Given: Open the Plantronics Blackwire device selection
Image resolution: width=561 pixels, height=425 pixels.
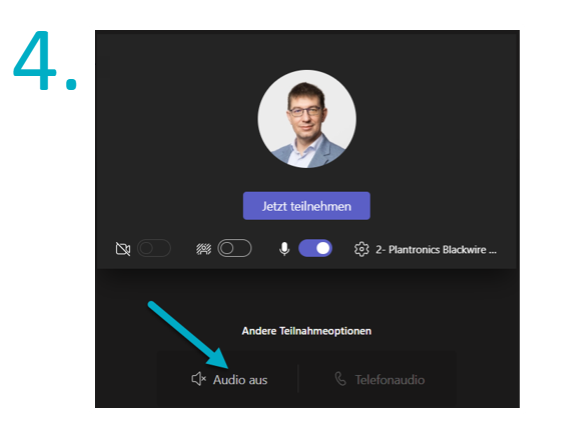Looking at the screenshot, I should tap(436, 249).
